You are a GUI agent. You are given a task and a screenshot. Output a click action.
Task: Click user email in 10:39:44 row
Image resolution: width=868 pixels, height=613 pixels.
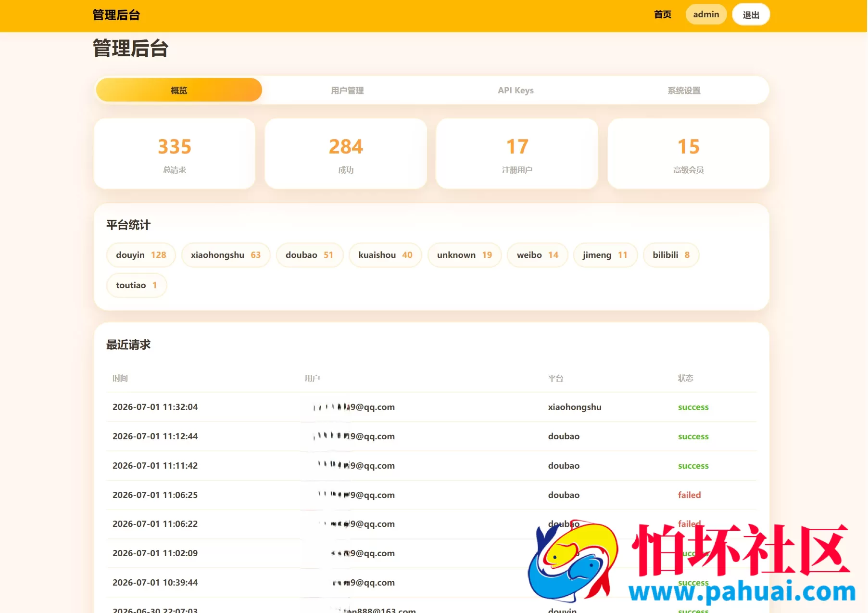pyautogui.click(x=364, y=583)
